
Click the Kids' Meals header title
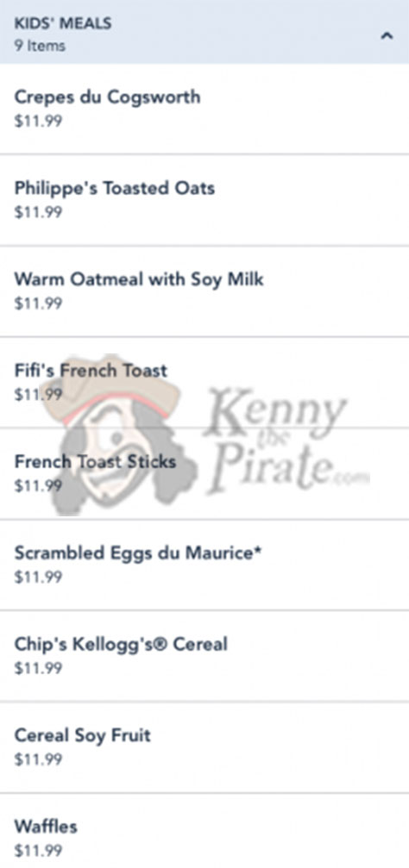(x=63, y=24)
